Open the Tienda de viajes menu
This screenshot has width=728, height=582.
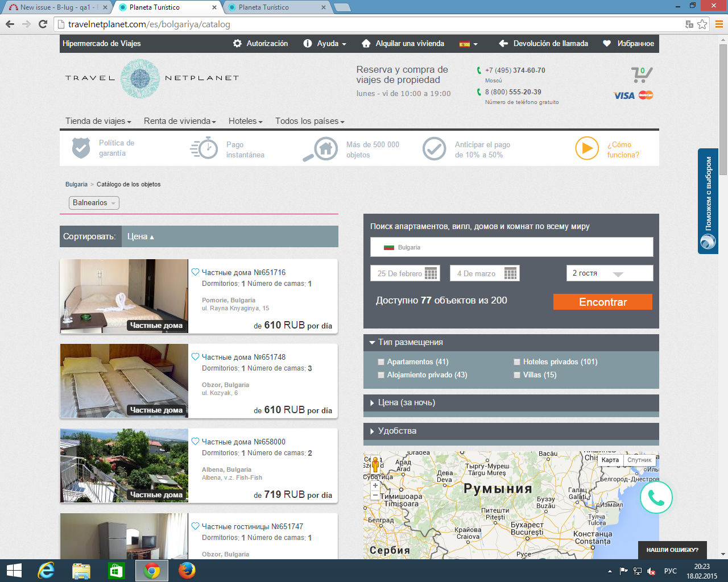coord(98,121)
